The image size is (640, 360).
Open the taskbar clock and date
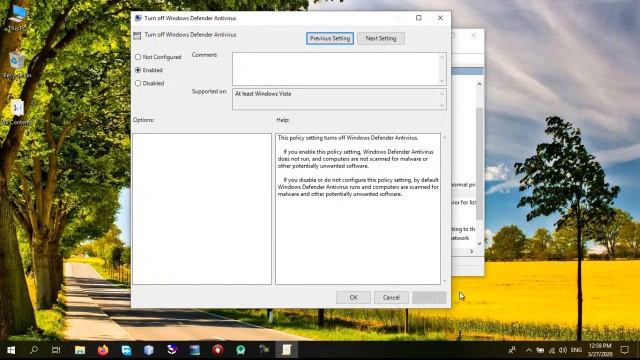coord(600,350)
